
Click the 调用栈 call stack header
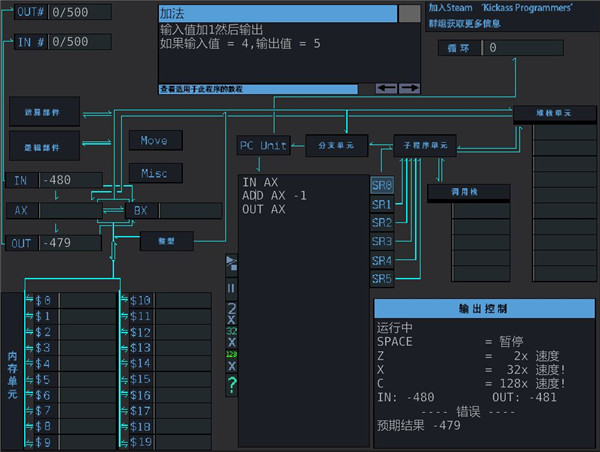[x=468, y=192]
